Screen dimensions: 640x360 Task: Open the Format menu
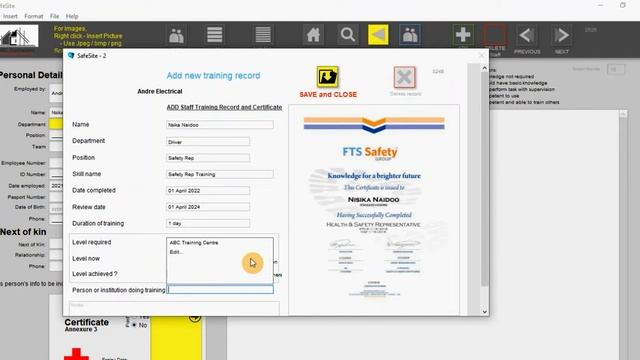[33, 16]
